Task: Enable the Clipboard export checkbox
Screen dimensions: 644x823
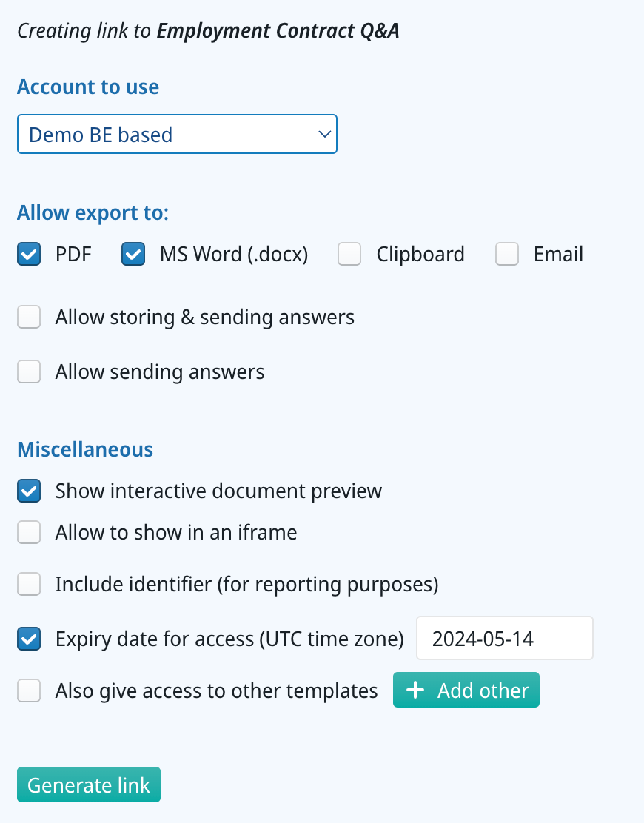Action: 349,255
